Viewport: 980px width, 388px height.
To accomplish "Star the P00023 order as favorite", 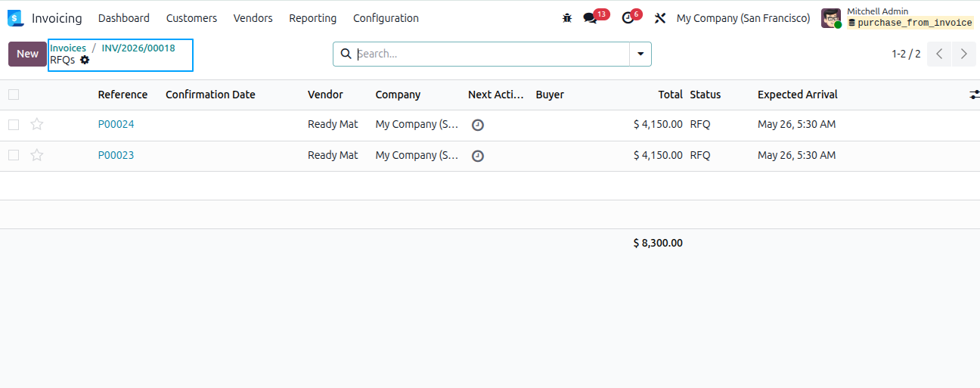I will pyautogui.click(x=37, y=155).
